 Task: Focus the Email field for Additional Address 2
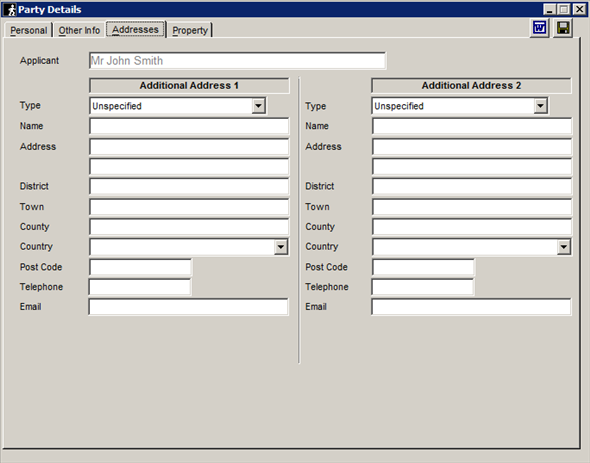pos(471,307)
